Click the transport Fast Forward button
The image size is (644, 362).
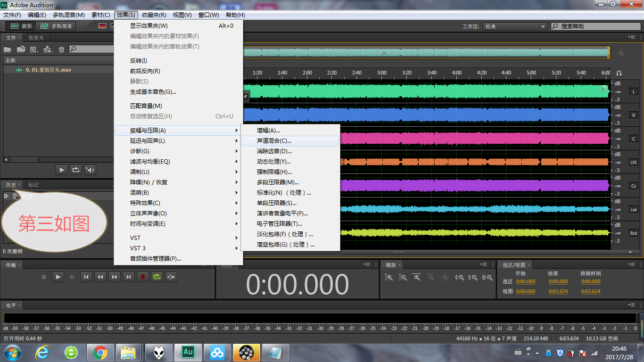[x=115, y=277]
